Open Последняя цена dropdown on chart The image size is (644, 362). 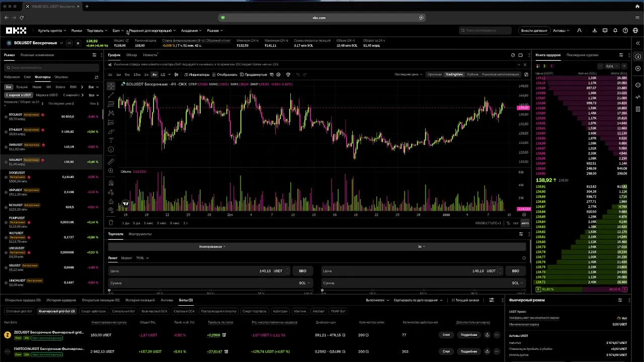pos(408,74)
